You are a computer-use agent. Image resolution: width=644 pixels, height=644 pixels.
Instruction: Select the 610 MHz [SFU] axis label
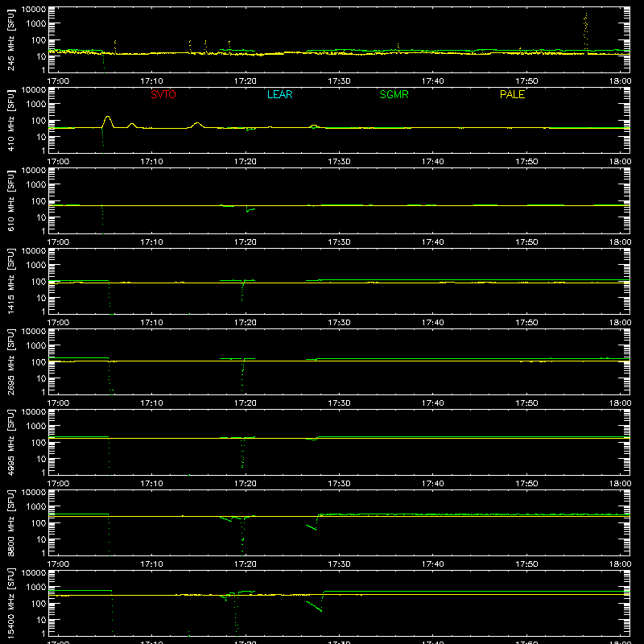point(10,200)
